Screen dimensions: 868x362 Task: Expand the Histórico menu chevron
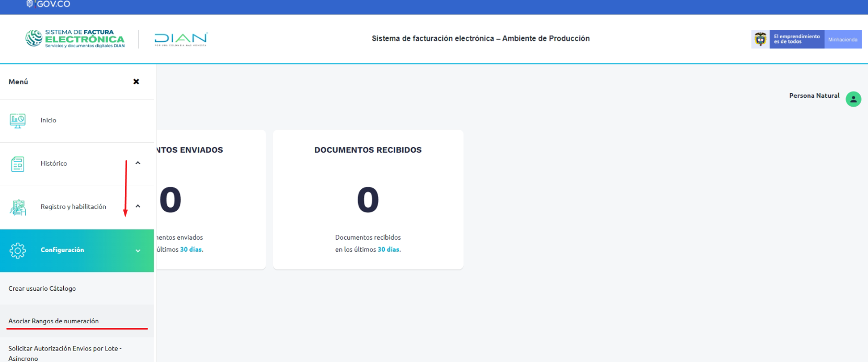(x=138, y=163)
